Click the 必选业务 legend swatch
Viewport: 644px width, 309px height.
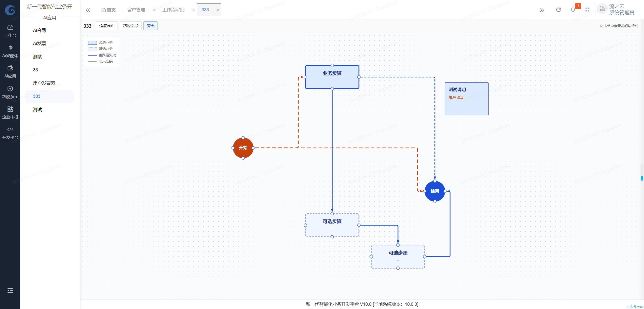coord(92,43)
